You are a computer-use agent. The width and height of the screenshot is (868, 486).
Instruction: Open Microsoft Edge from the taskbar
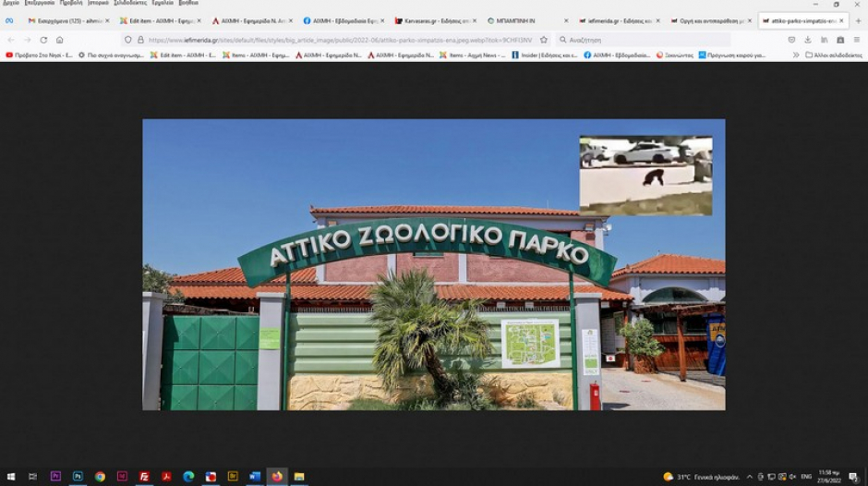pyautogui.click(x=188, y=477)
